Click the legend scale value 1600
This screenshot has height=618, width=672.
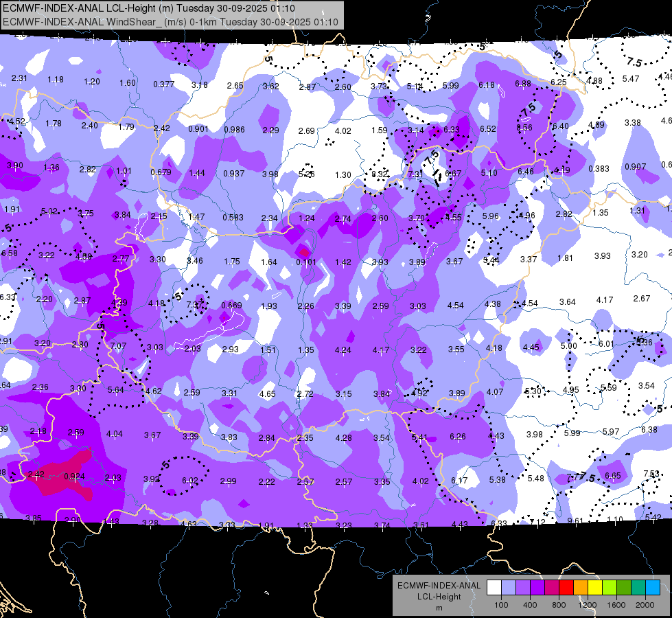click(x=616, y=605)
